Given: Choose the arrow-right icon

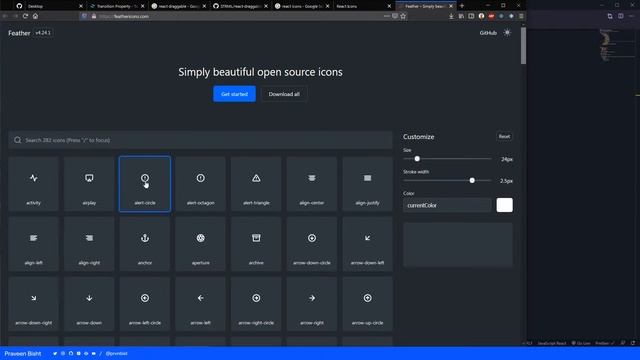Looking at the screenshot, I should coord(312,304).
